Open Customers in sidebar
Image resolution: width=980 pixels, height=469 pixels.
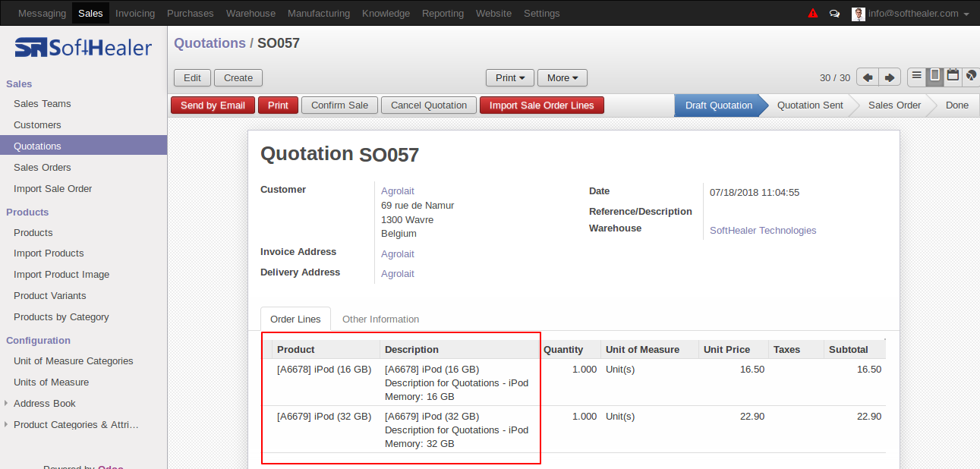click(37, 125)
